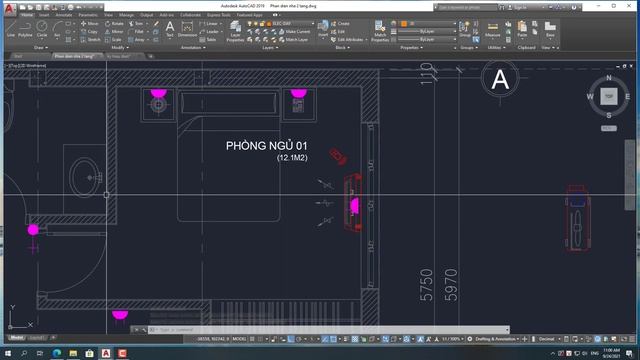640x360 pixels.
Task: Add a new drawing tab with plus
Action: click(151, 56)
